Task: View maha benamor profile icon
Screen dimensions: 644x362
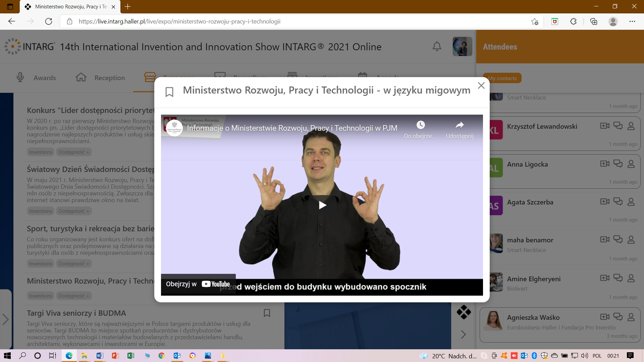Action: pos(631,240)
